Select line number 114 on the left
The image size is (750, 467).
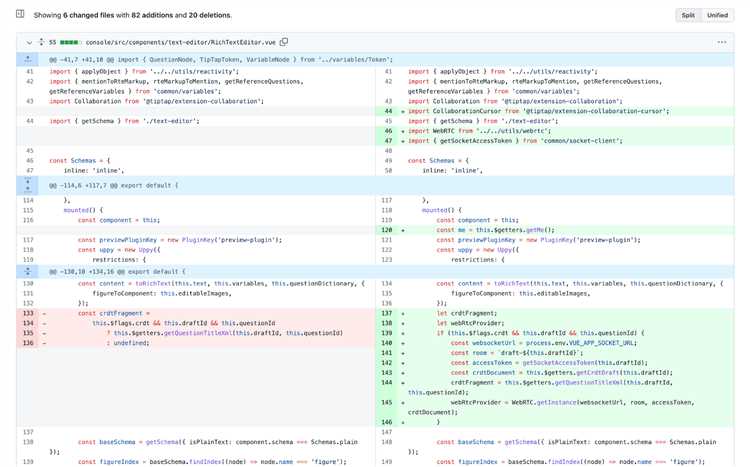[x=28, y=200]
